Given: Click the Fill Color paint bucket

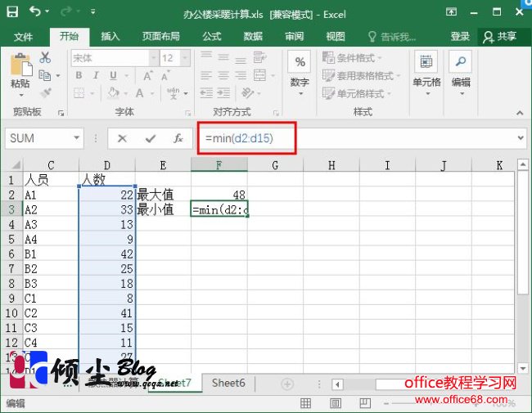Looking at the screenshot, I should click(113, 92).
